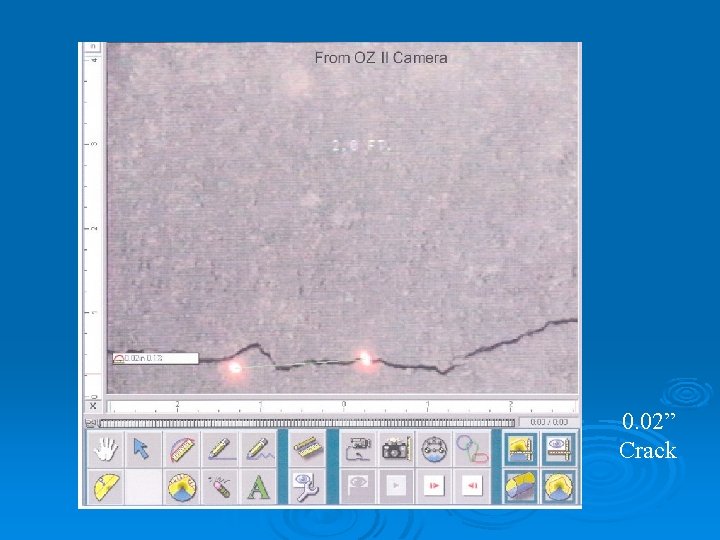
Task: Click the '0.02 in' measurement label
Action: click(x=156, y=358)
